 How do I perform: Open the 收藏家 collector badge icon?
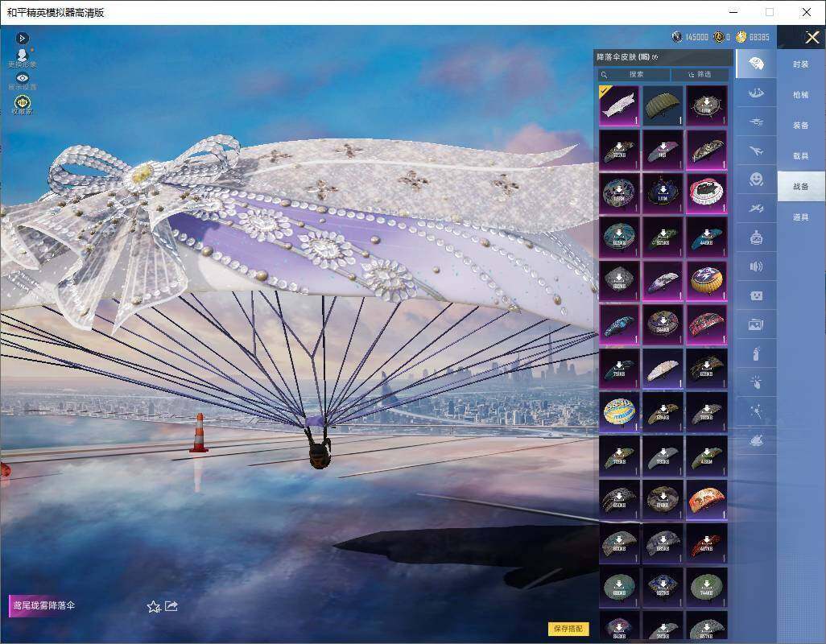tap(22, 105)
